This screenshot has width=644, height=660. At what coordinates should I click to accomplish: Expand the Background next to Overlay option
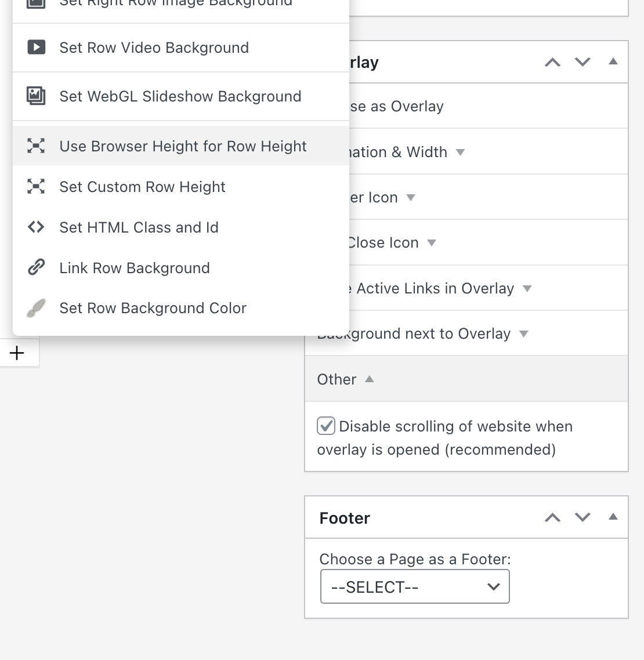click(x=523, y=333)
